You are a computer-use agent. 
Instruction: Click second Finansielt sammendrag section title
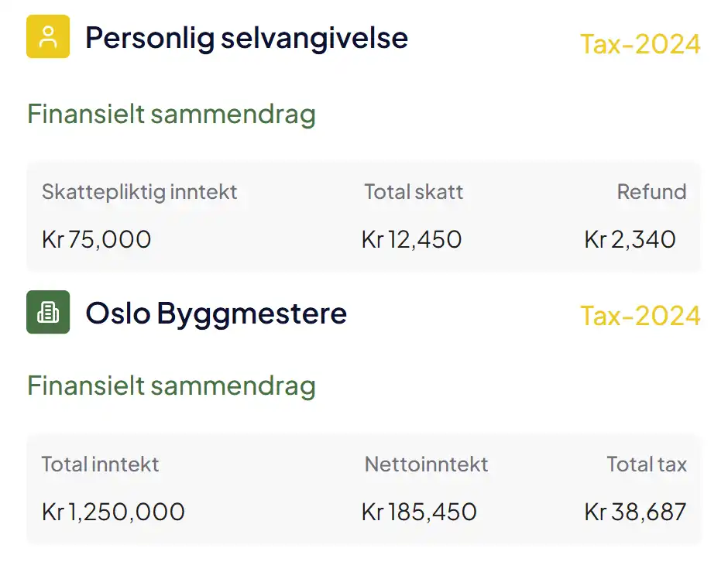click(171, 386)
